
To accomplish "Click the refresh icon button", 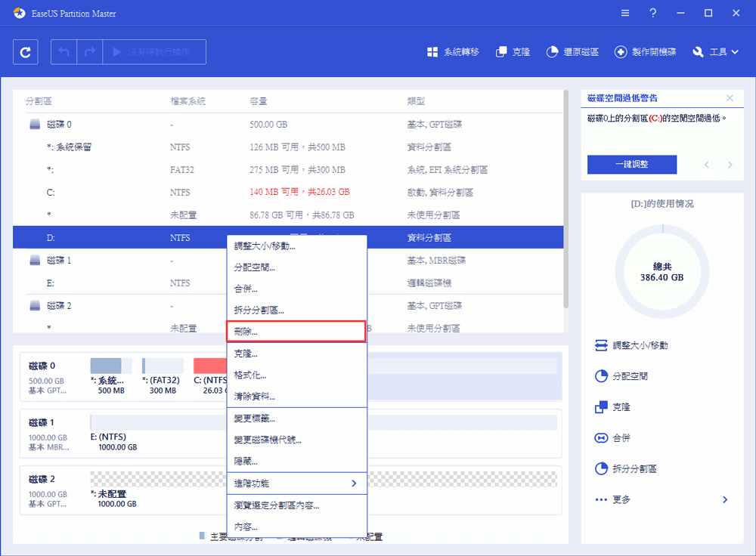I will (25, 52).
